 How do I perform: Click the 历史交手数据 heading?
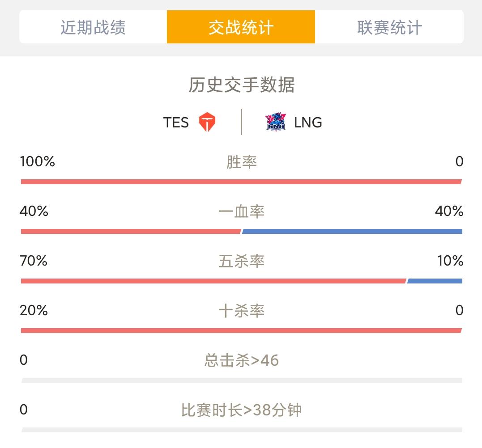tap(242, 85)
